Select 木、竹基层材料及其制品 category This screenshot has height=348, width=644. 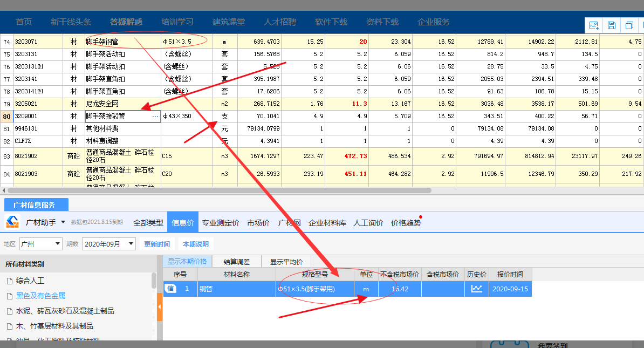(54, 326)
